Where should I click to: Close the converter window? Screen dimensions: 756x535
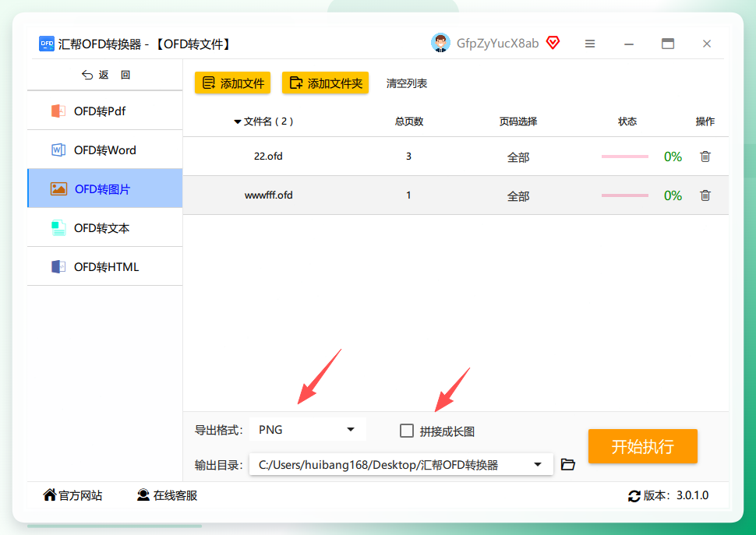point(707,44)
